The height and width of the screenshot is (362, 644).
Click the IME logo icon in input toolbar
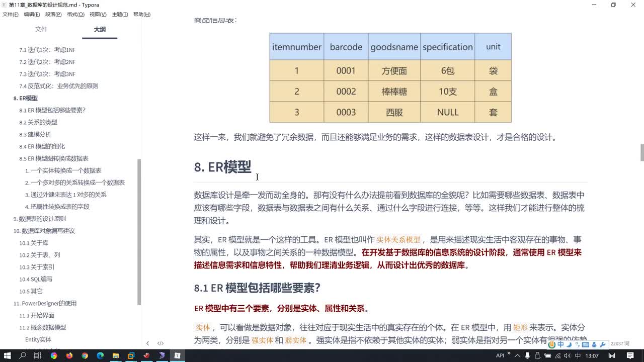click(x=552, y=344)
